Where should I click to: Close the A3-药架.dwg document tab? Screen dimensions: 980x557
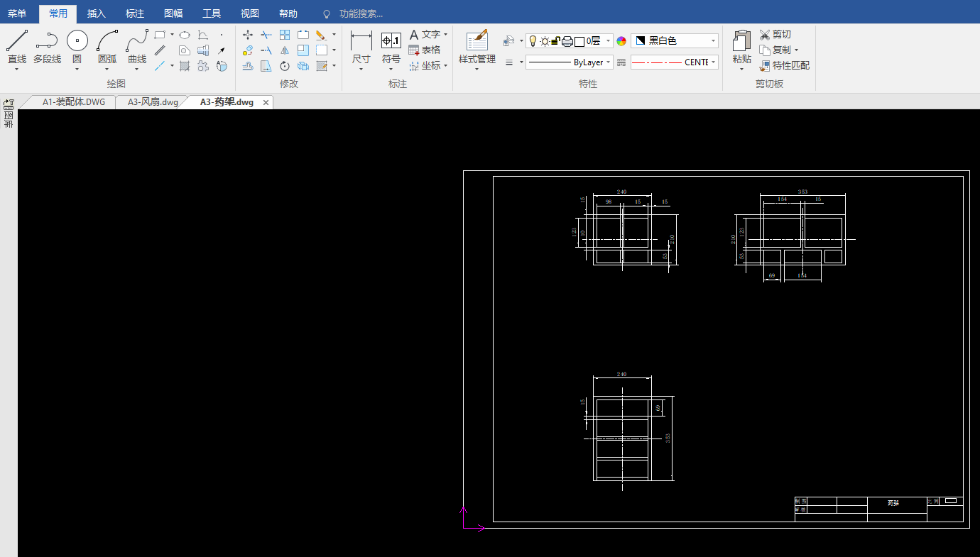click(x=266, y=103)
